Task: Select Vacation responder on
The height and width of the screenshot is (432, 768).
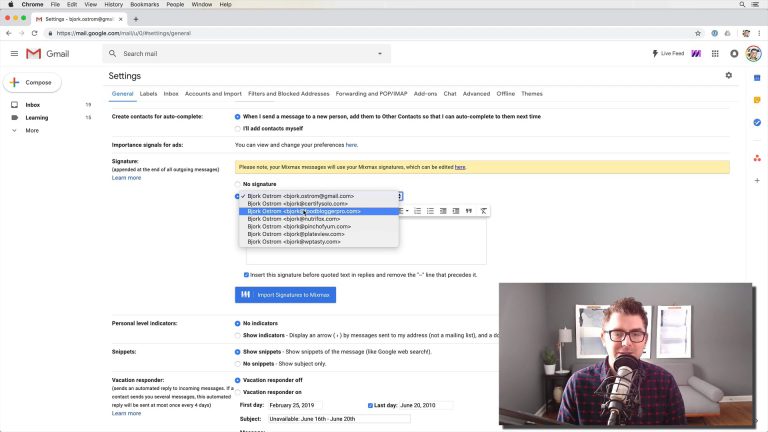Action: point(238,392)
